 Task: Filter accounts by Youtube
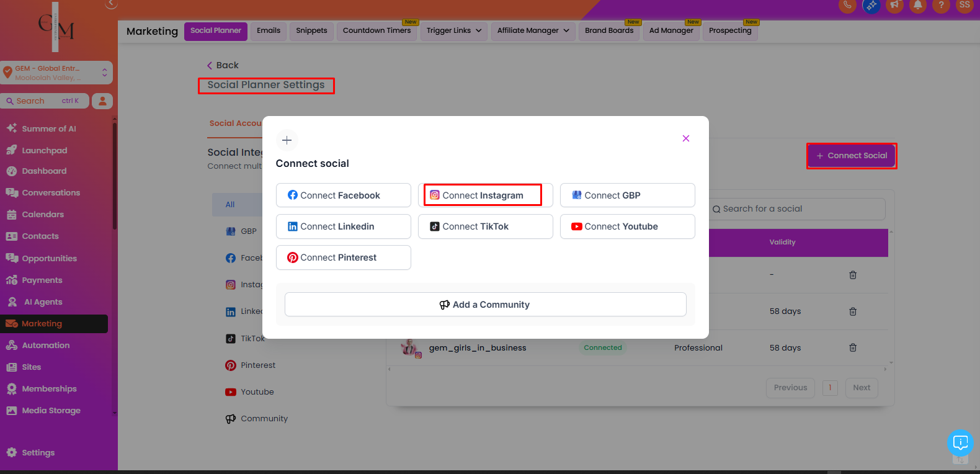pos(249,392)
